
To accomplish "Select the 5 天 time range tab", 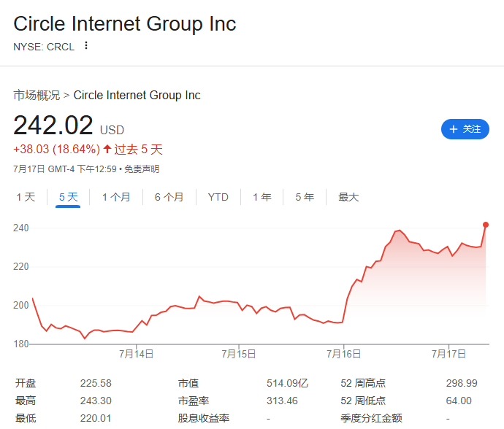I will 68,197.
